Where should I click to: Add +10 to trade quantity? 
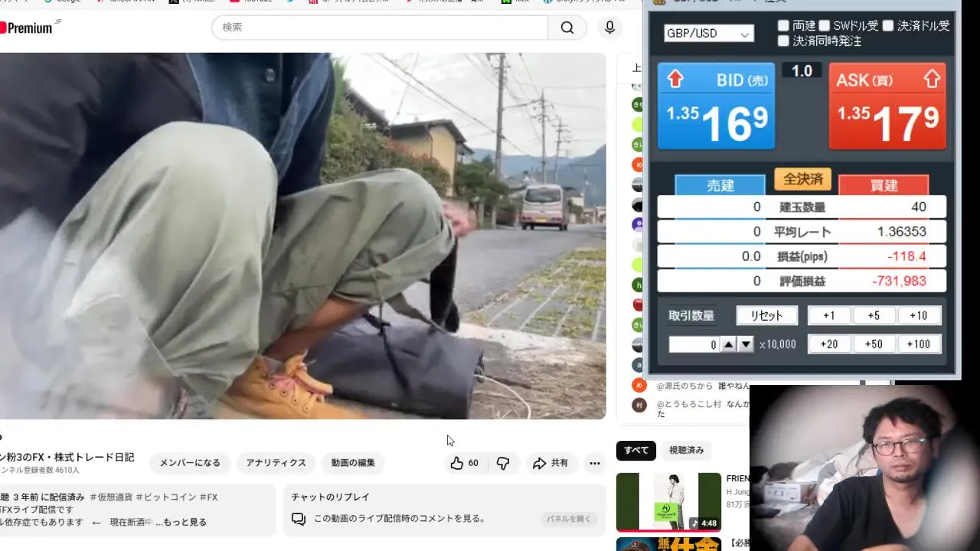[x=919, y=315]
